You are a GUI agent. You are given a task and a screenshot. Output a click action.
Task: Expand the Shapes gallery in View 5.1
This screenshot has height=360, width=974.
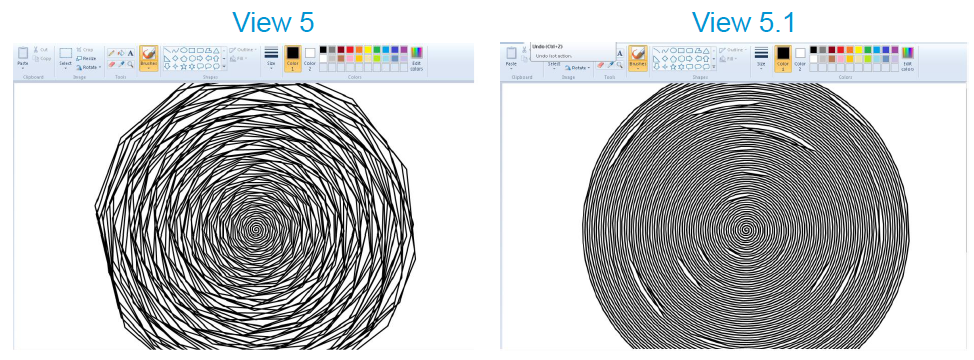pyautogui.click(x=713, y=66)
